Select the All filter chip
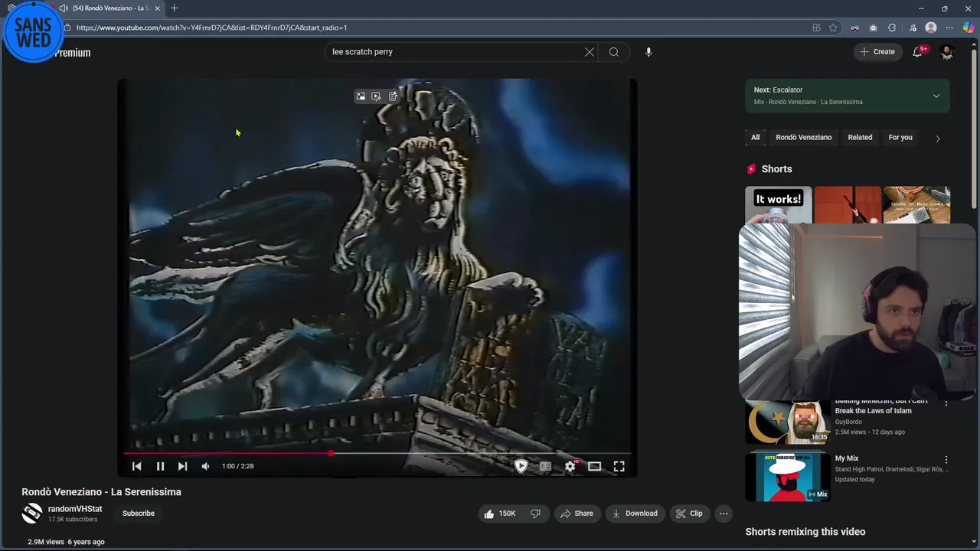This screenshot has height=551, width=980. tap(755, 138)
